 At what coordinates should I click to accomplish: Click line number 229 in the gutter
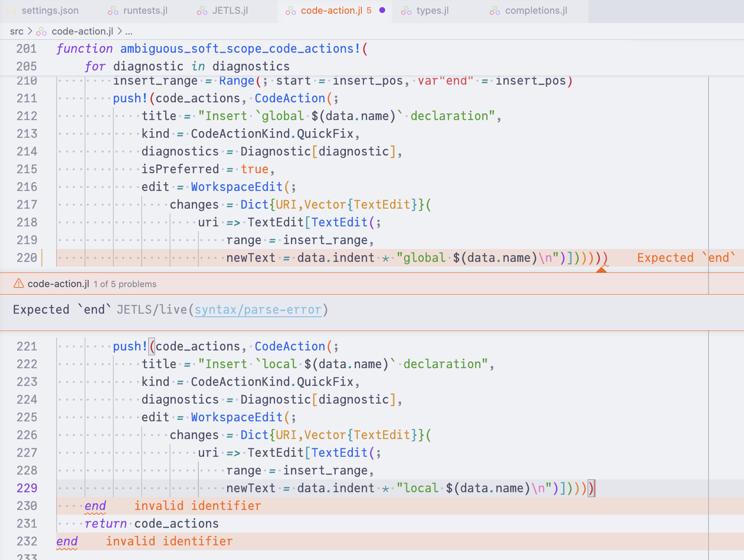27,488
